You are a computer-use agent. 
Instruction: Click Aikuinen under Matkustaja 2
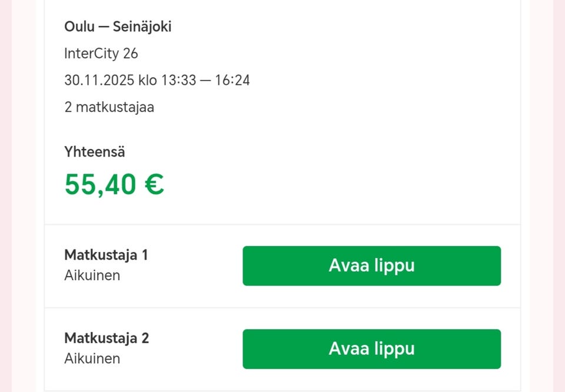(92, 358)
